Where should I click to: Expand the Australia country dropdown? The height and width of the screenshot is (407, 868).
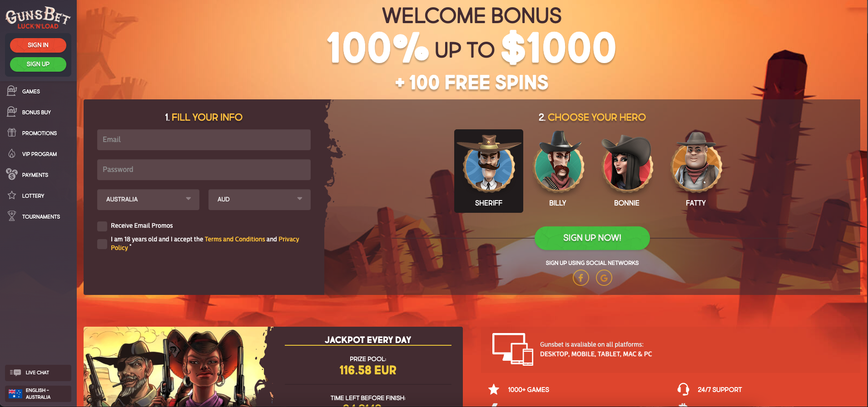pos(148,200)
